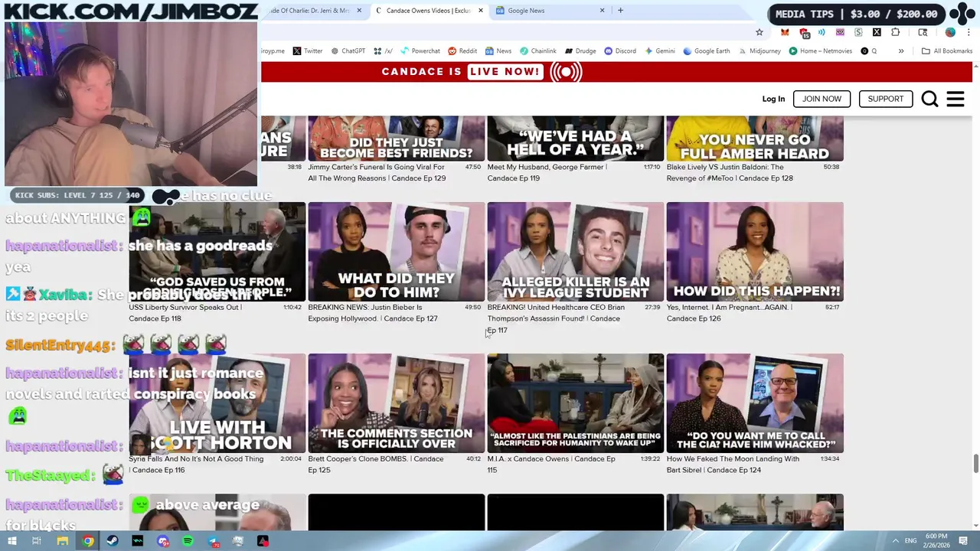
Task: Click the Log In link
Action: pos(773,99)
